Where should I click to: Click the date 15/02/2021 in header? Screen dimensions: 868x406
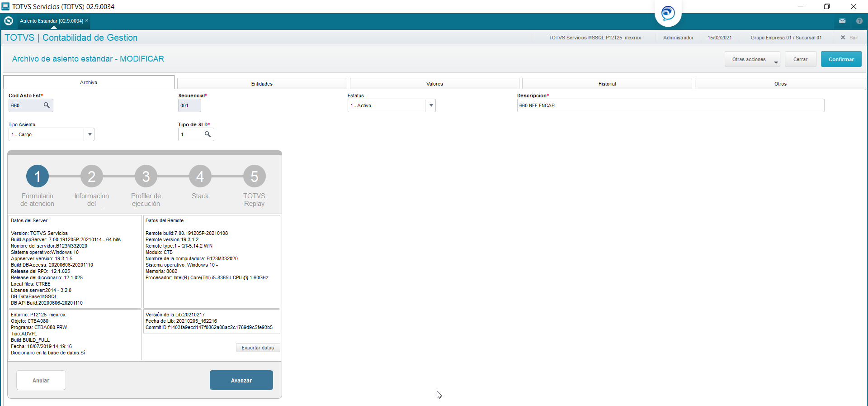(719, 38)
